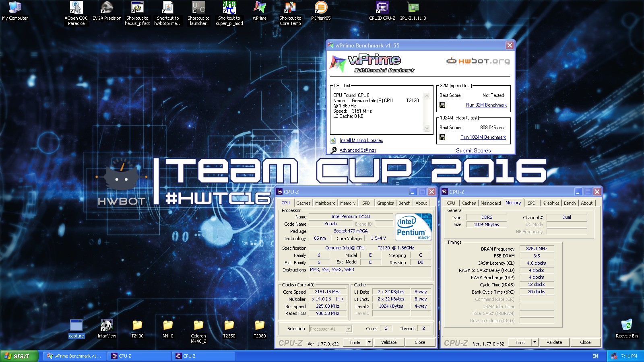Click the save icon beside Run 32M Benchmark

click(442, 105)
